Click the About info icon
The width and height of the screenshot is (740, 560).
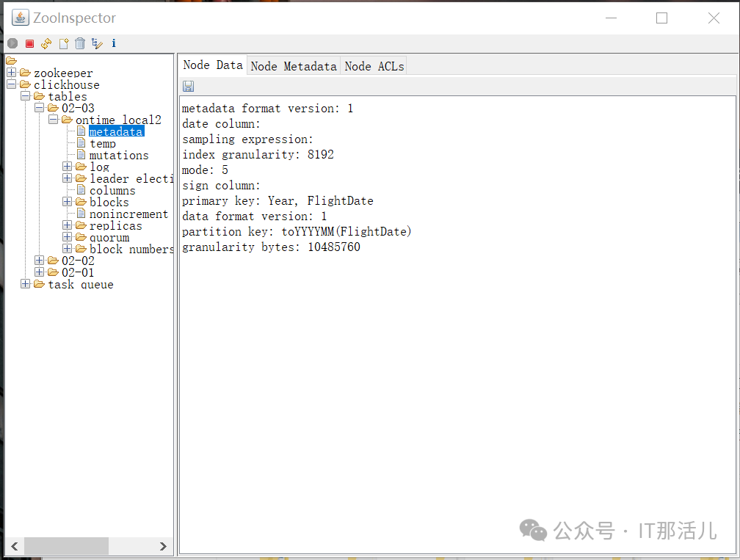pos(114,43)
